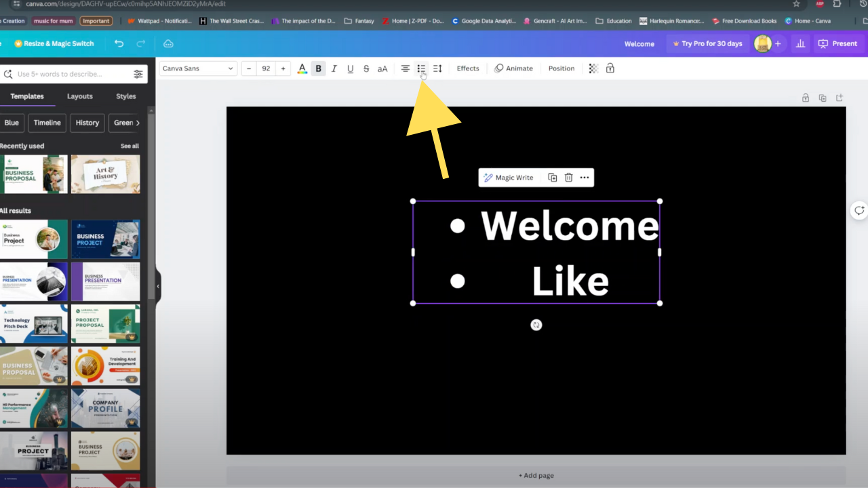Switch to Styles tab
868x488 pixels.
pos(126,96)
